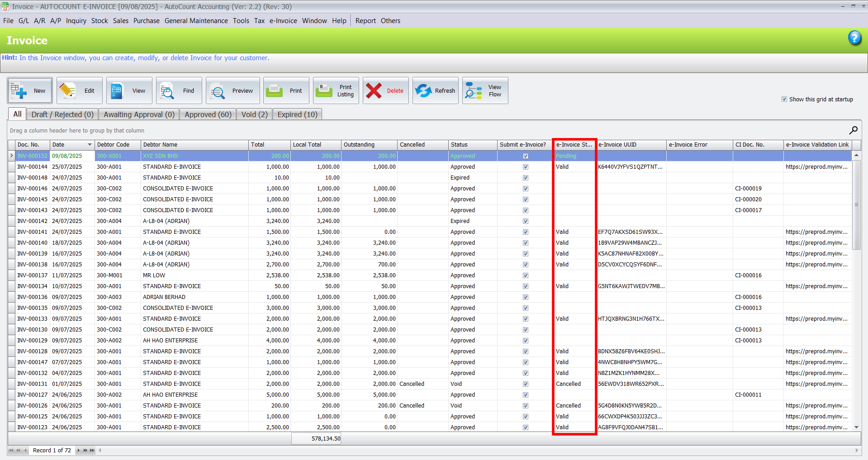This screenshot has width=868, height=460.
Task: Click the Preview magnifier icon
Action: pyautogui.click(x=218, y=91)
